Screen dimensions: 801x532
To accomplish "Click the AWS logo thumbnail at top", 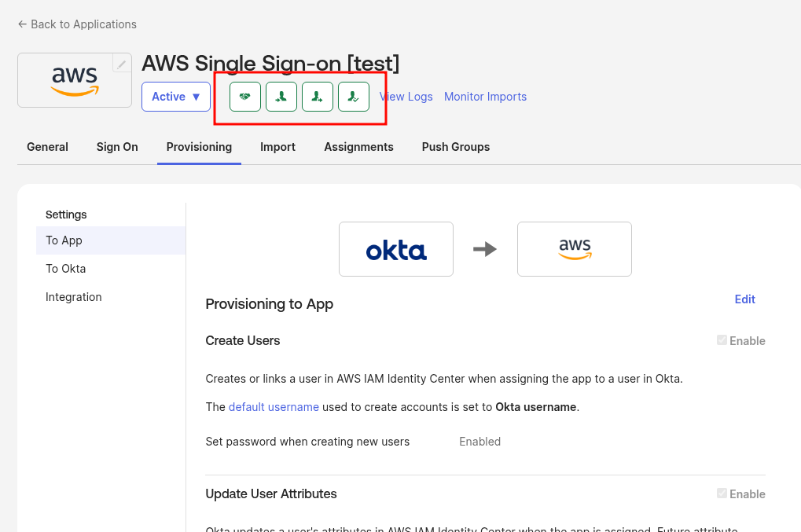I will coord(75,80).
